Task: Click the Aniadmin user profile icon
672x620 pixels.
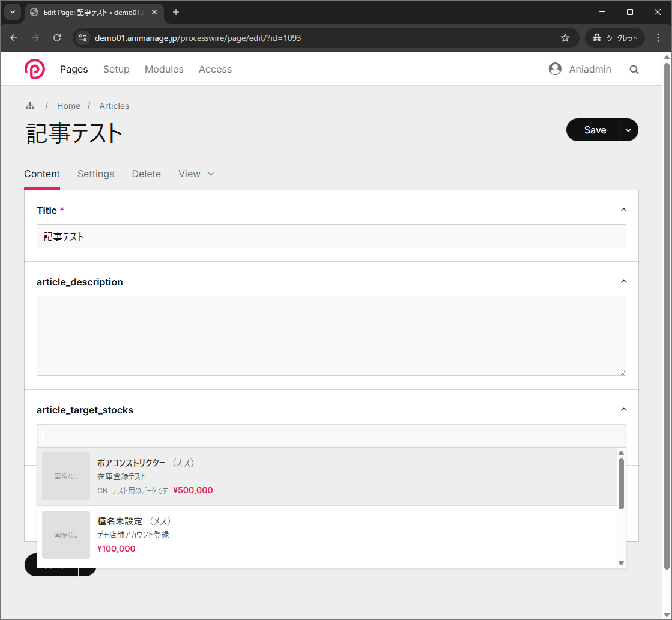Action: (x=555, y=69)
